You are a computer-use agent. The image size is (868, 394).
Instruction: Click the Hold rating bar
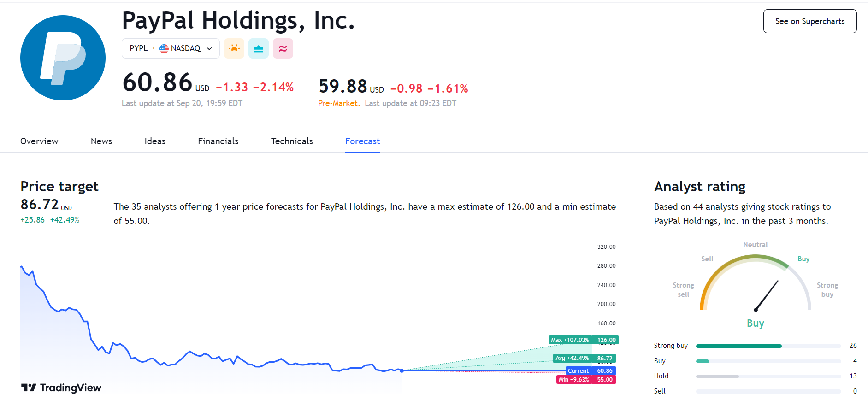point(768,376)
